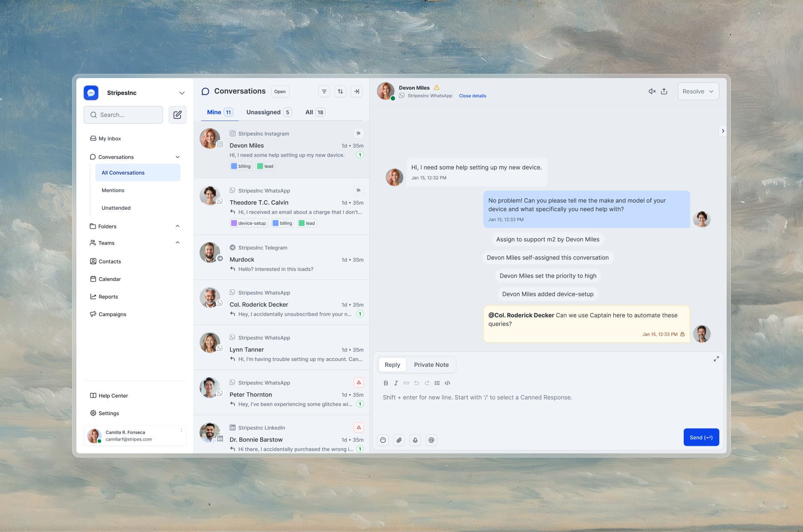The image size is (803, 532).
Task: Click the Search input field
Action: 123,115
